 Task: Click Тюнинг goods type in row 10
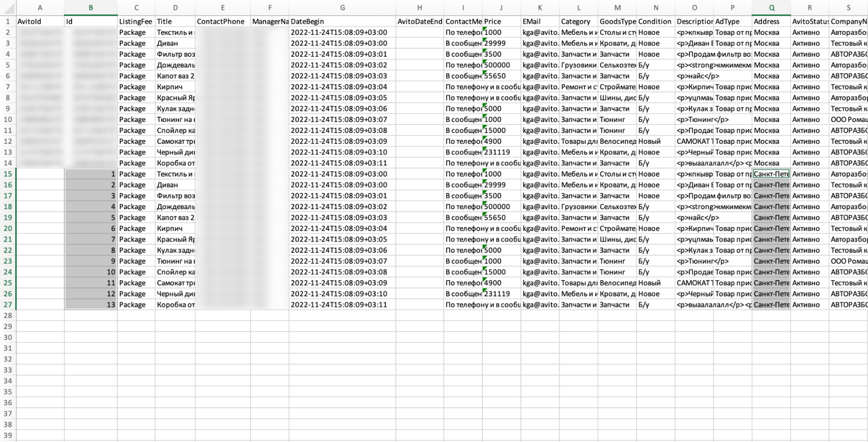tap(617, 120)
